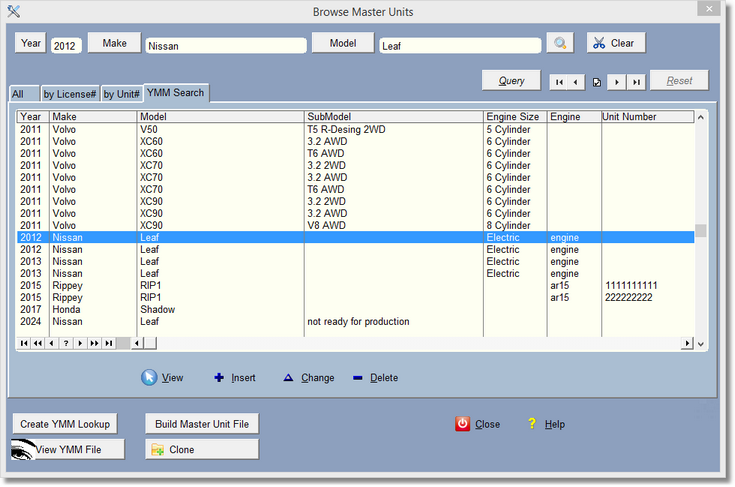This screenshot has width=735, height=487.
Task: Click the Change triangle icon
Action: [288, 378]
